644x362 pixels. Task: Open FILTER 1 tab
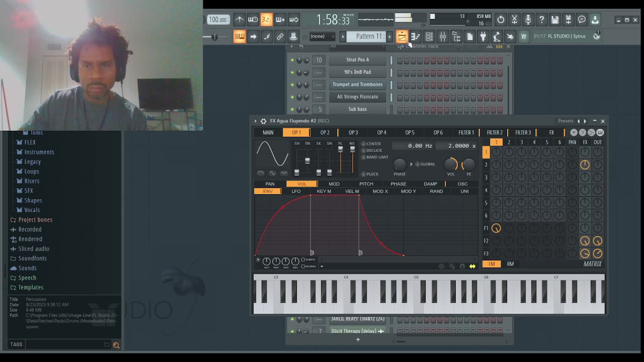point(466,133)
